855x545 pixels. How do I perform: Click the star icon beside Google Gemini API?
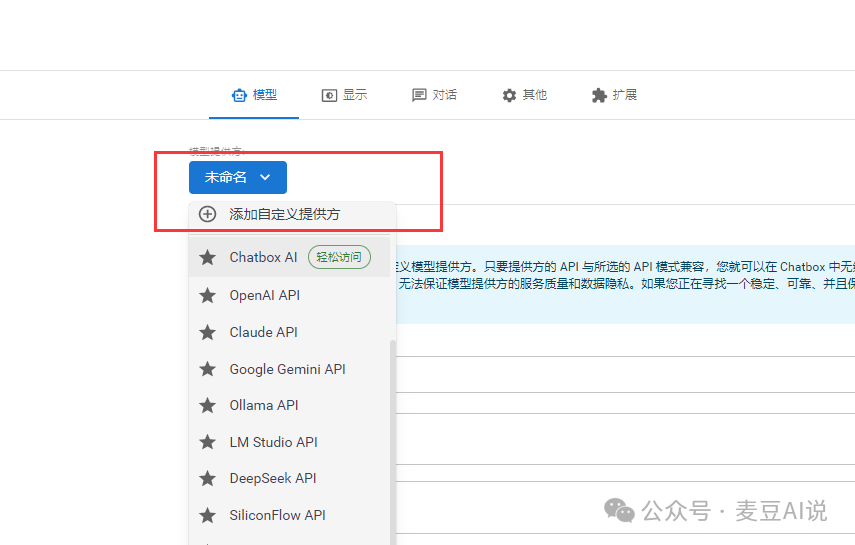tap(207, 369)
